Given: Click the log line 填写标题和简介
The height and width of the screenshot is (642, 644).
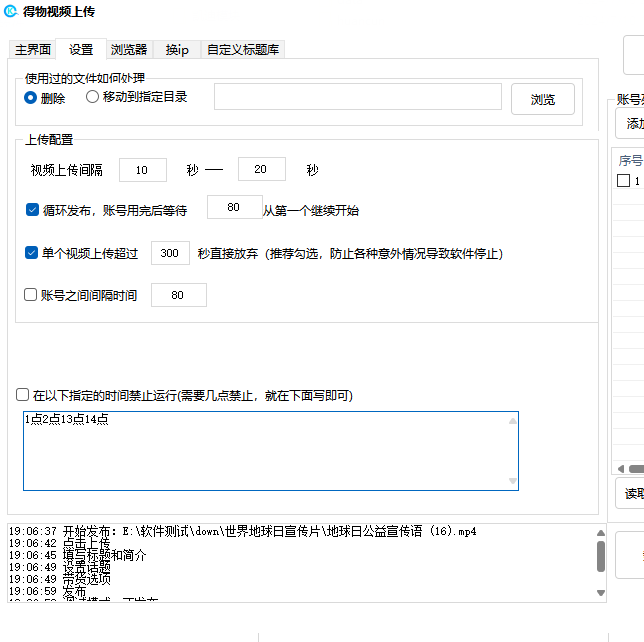Looking at the screenshot, I should (78, 555).
